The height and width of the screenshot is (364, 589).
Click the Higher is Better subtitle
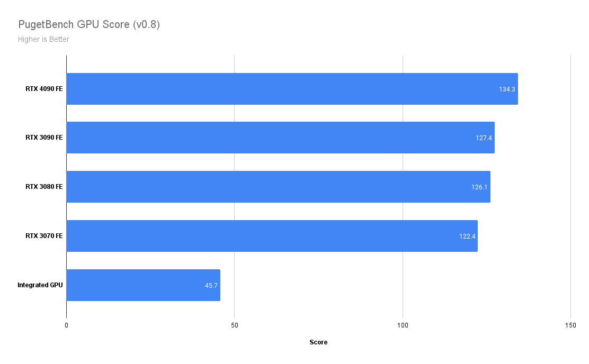tap(43, 39)
